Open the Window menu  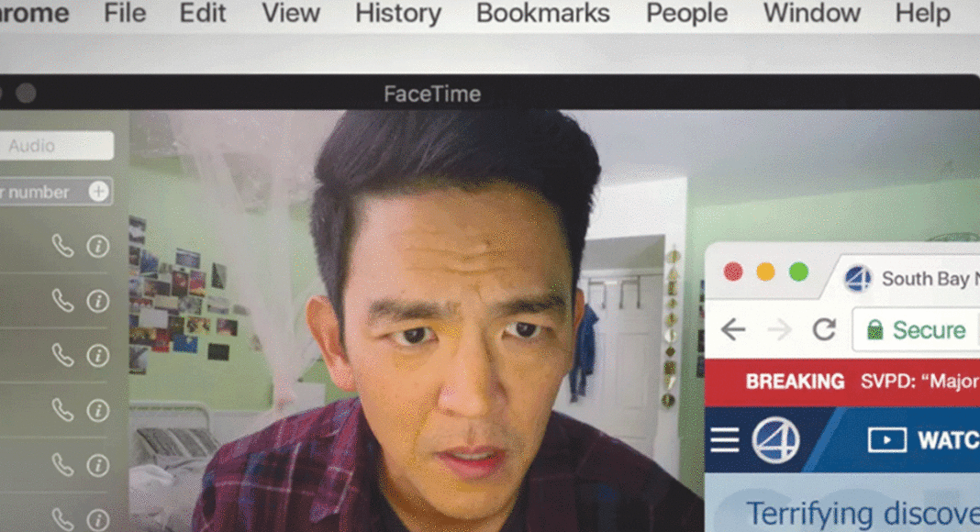pyautogui.click(x=812, y=13)
